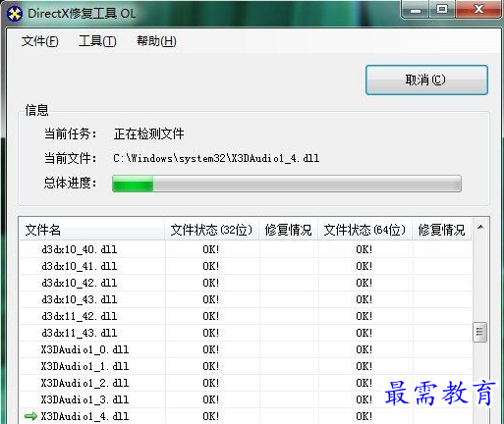Select the X3DAudio1_1.dll row

tap(246, 366)
